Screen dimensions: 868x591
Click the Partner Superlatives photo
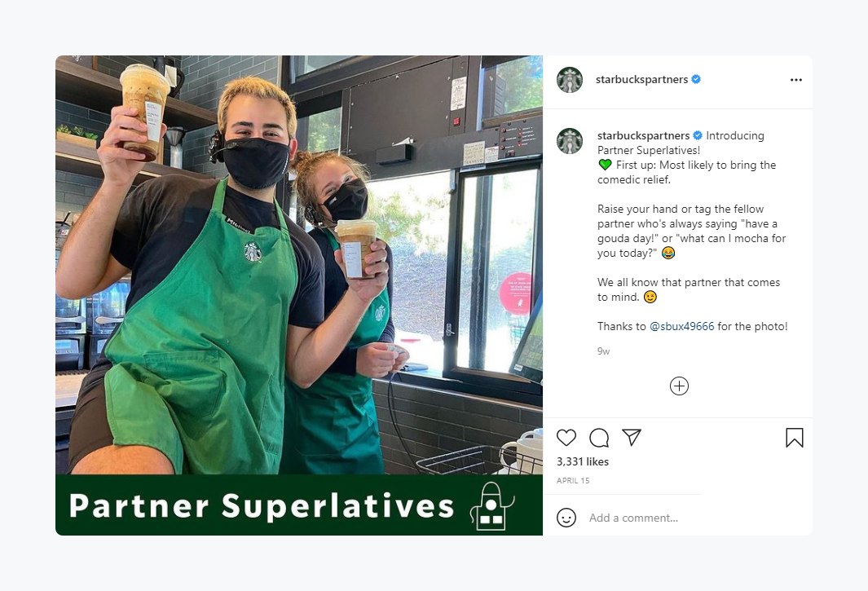299,295
